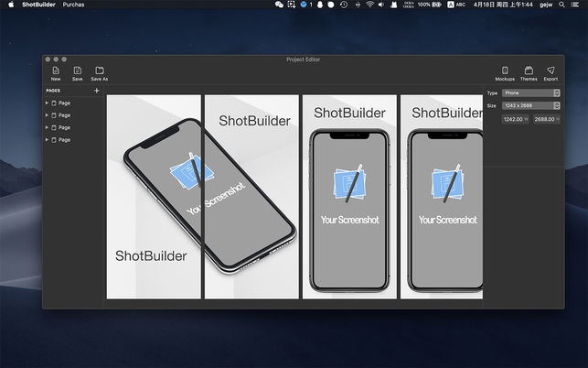Open the Type dropdown showing Phone
The height and width of the screenshot is (368, 588).
[531, 92]
